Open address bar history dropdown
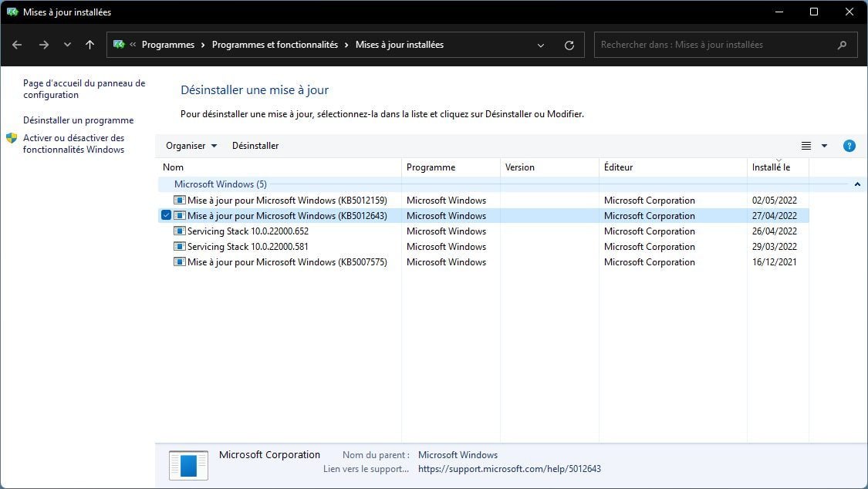868x489 pixels. pyautogui.click(x=541, y=46)
